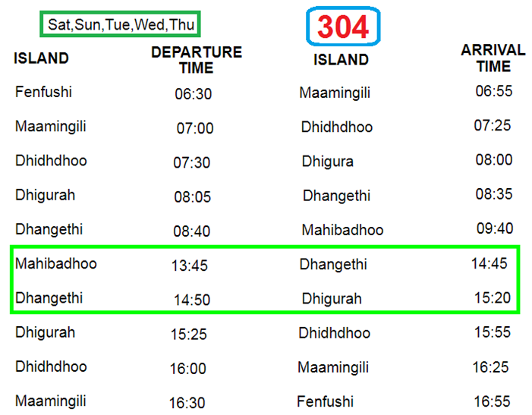Click the 15:55 arrival time
This screenshot has height=415, width=532.
click(x=493, y=332)
